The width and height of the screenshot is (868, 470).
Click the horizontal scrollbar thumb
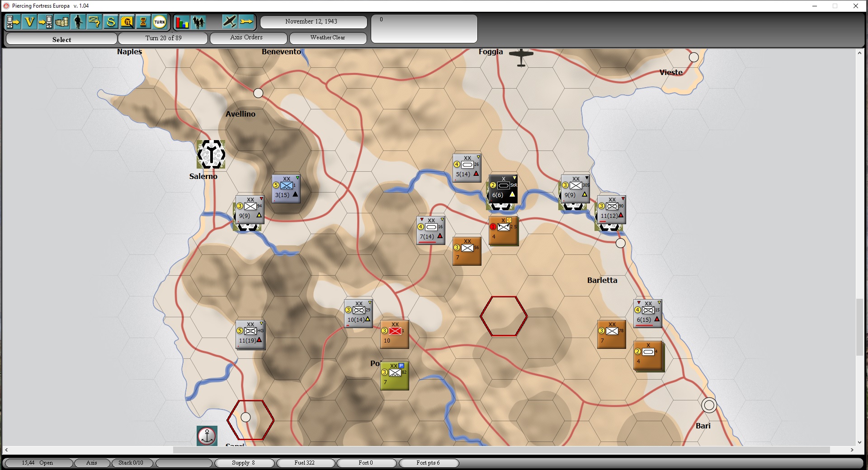click(x=501, y=450)
